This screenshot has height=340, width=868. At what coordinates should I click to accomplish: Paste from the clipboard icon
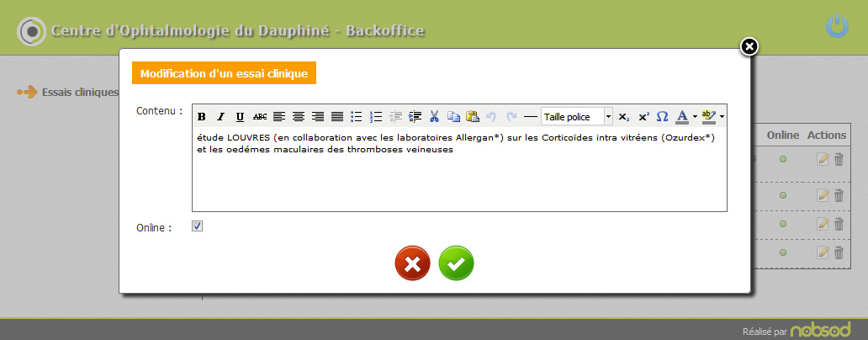pos(472,117)
